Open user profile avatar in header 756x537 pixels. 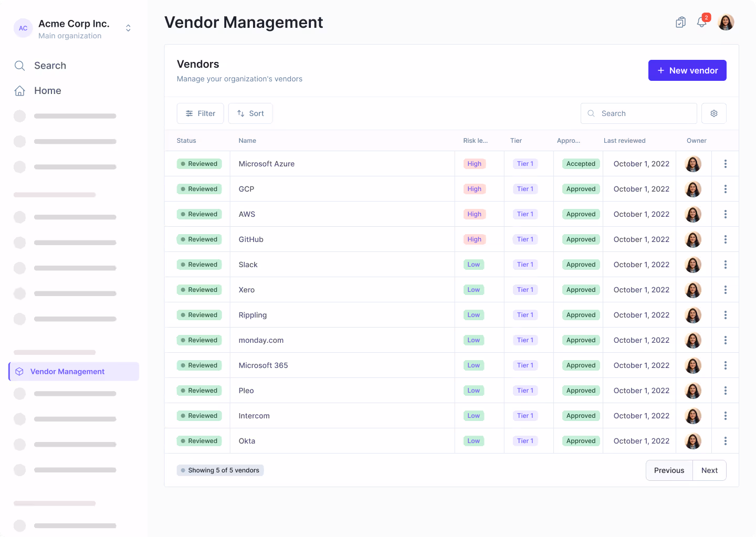pos(726,22)
